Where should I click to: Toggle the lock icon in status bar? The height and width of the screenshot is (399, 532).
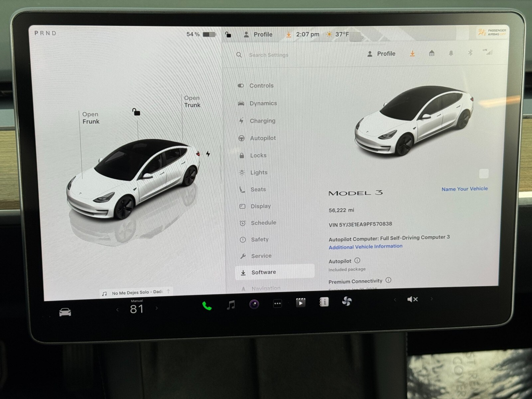coord(228,35)
